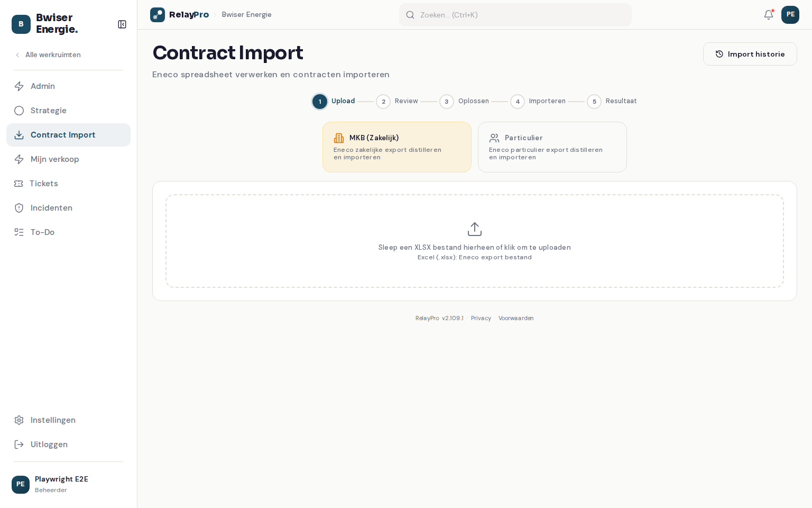The image size is (812, 508).
Task: Open Voorwaarden link in footer
Action: pos(516,319)
